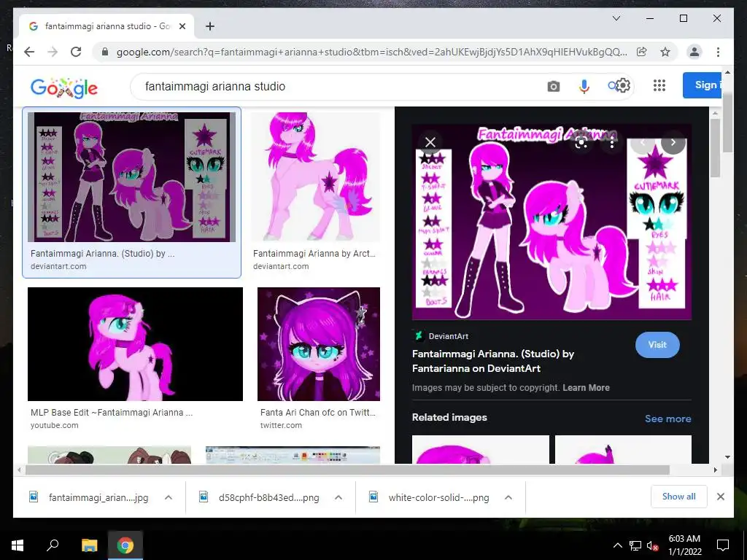
Task: Close the downloads bar
Action: click(x=720, y=497)
